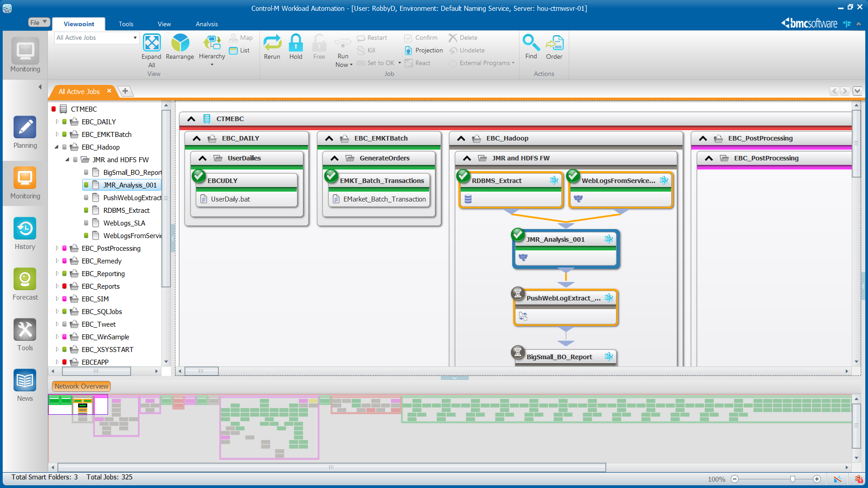Click the Rearrange layout icon
The height and width of the screenshot is (488, 868).
point(180,43)
